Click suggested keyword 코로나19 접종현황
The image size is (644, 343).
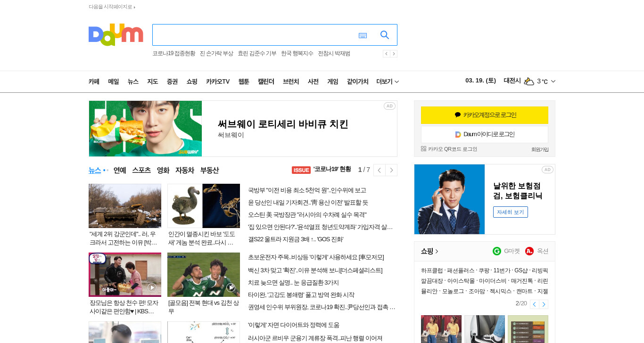(x=173, y=53)
